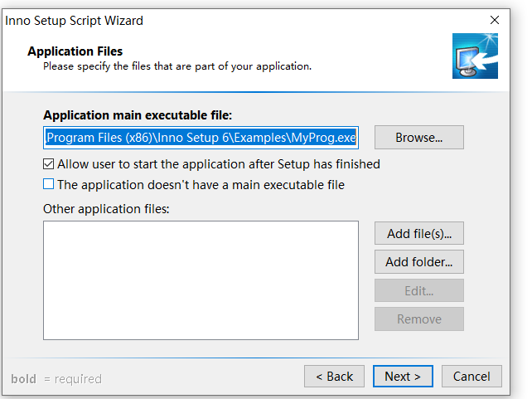
Task: Click Add file(s)... button
Action: coord(419,234)
